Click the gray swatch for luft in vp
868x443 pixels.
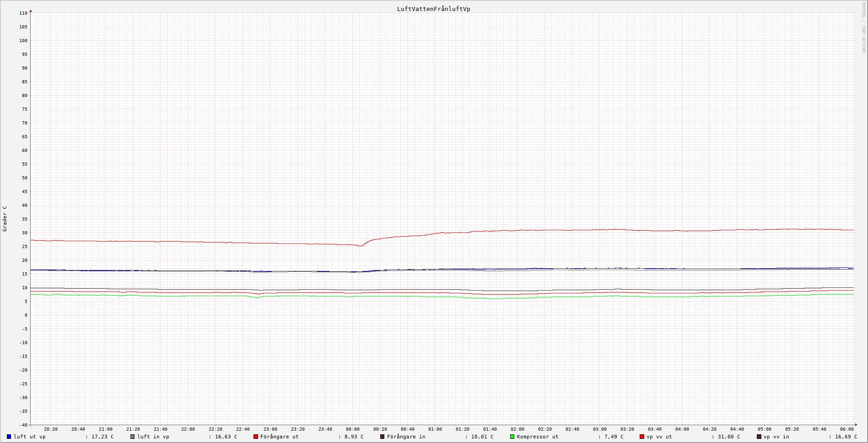pos(132,437)
